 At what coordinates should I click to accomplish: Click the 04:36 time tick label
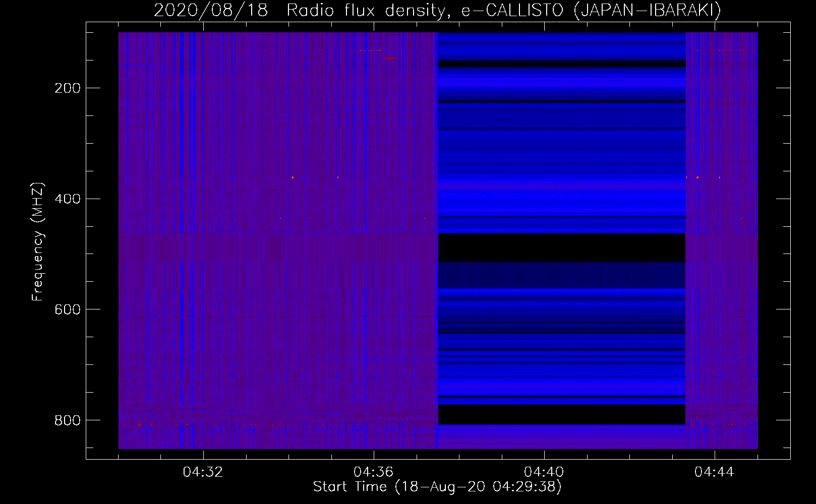click(373, 472)
